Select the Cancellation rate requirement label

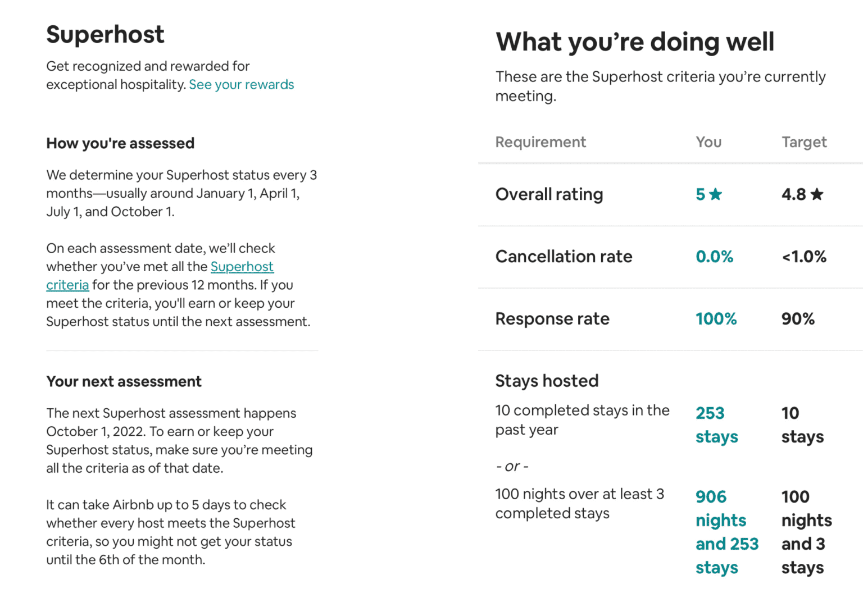click(x=564, y=257)
